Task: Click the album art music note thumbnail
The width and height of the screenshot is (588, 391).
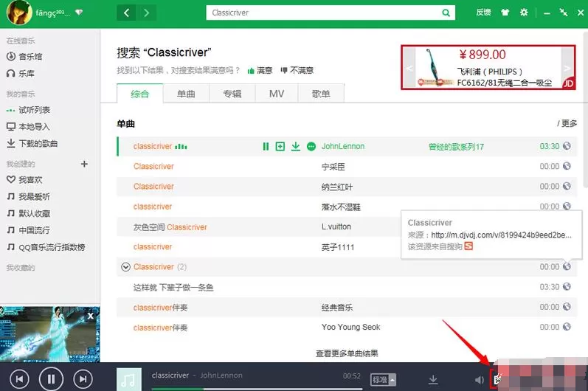Action: click(x=128, y=379)
